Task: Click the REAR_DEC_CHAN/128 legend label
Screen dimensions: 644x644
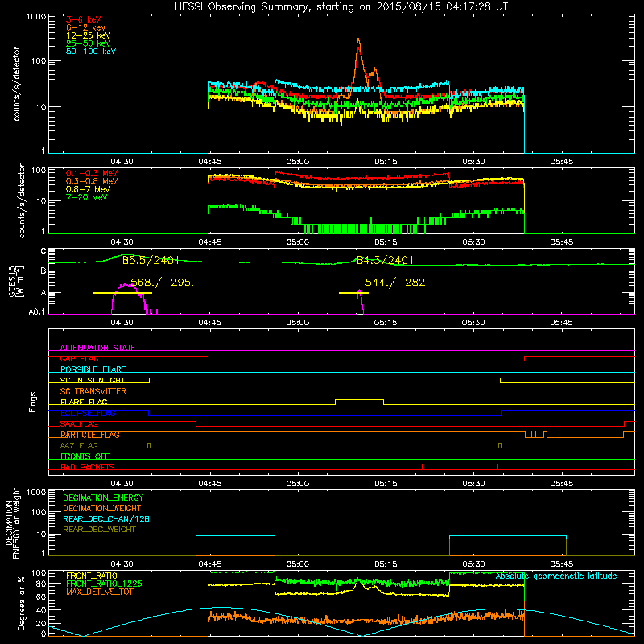Action: (106, 518)
